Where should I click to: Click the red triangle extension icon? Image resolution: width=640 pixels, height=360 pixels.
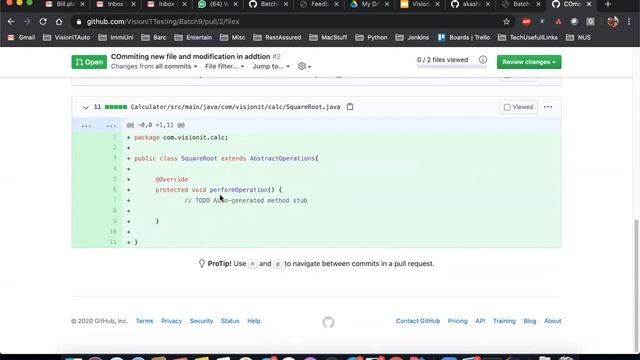tap(558, 22)
